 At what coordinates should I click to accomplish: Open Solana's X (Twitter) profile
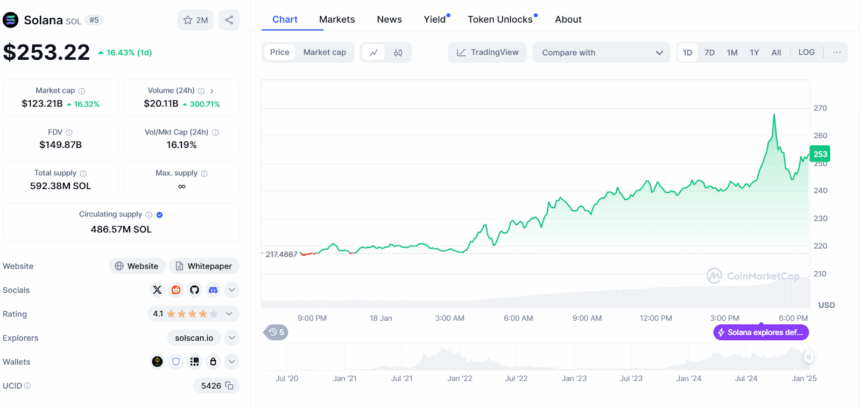click(157, 290)
